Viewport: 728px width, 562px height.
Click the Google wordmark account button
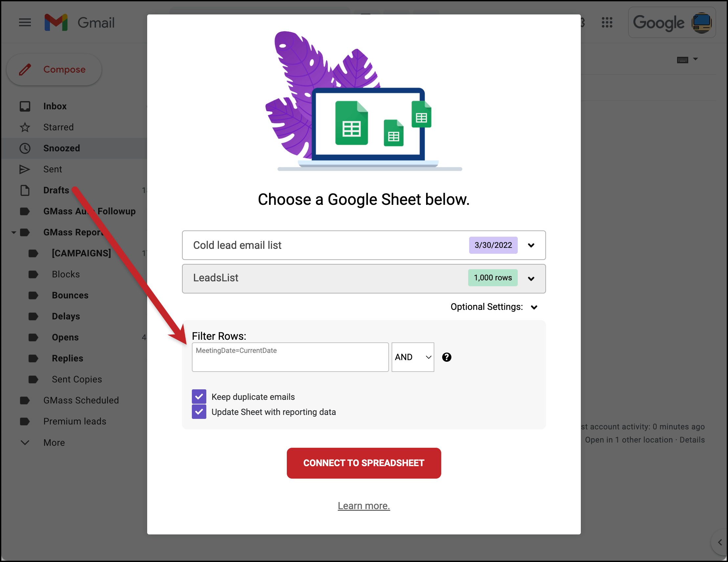click(659, 23)
